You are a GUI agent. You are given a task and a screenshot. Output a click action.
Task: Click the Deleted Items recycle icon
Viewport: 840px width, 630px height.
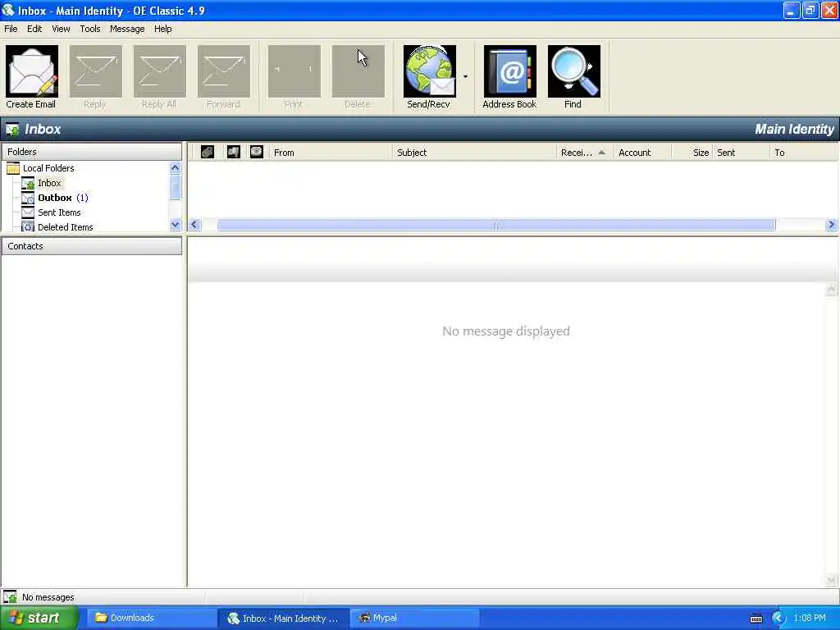point(28,227)
